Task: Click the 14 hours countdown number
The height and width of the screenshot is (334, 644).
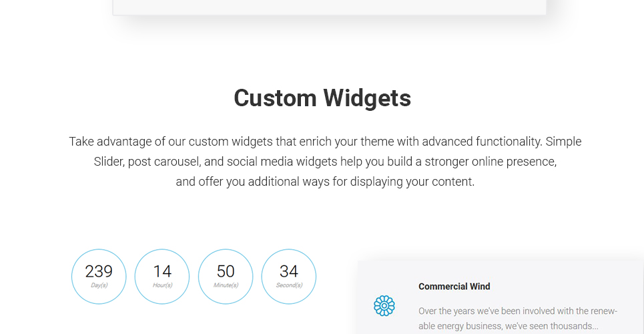Action: pos(162,271)
